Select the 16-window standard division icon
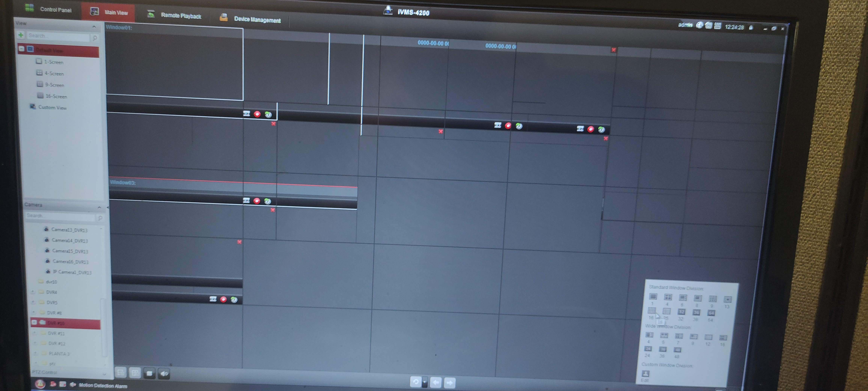The image size is (868, 391). tap(651, 311)
